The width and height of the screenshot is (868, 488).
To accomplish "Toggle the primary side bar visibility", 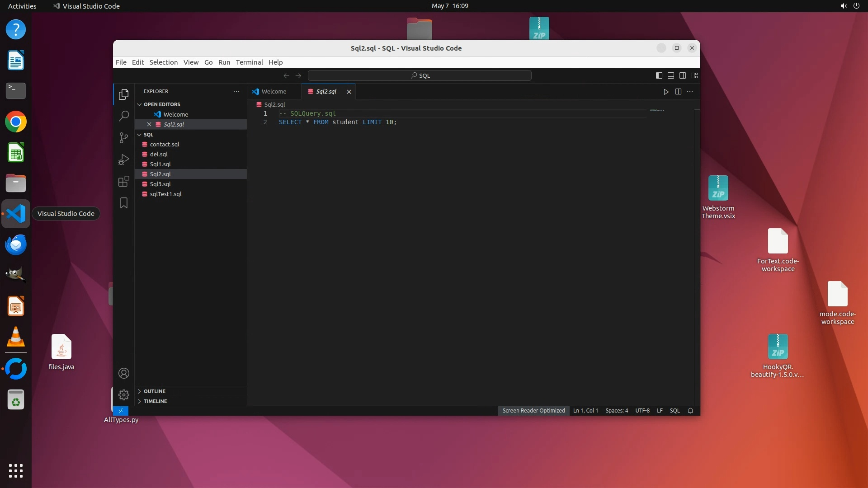I will pyautogui.click(x=659, y=75).
